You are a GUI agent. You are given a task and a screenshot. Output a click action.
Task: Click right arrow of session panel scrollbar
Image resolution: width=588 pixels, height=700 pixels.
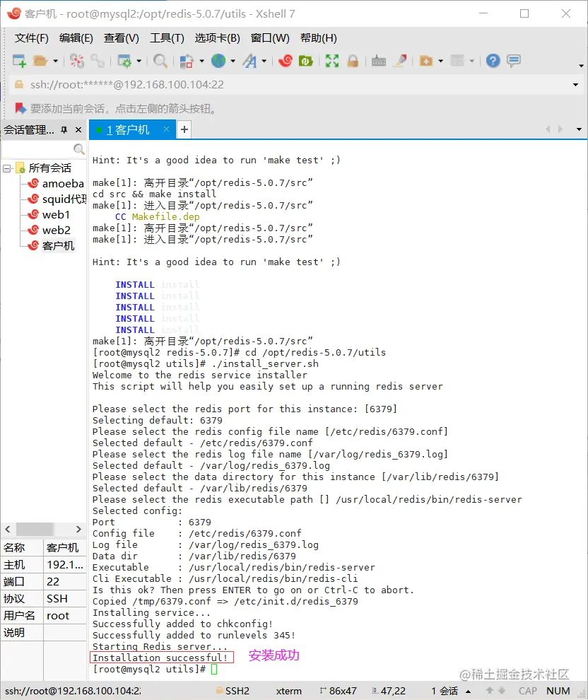coord(78,529)
